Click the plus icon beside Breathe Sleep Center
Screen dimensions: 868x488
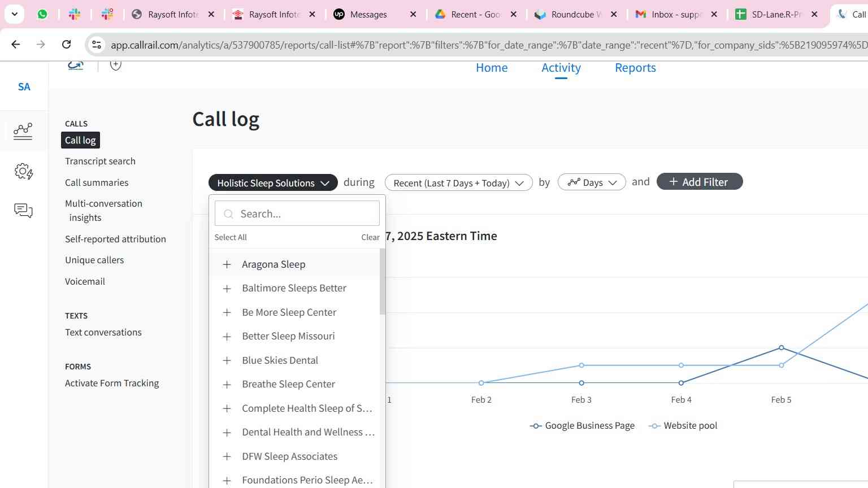227,385
